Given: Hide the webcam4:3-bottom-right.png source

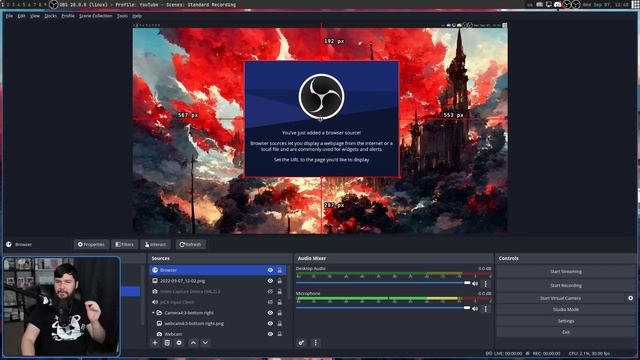Looking at the screenshot, I should 270,324.
